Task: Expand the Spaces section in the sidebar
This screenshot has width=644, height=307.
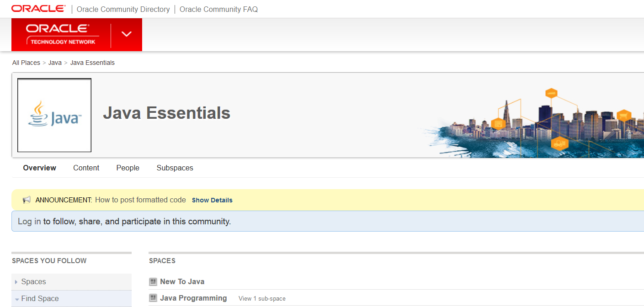Action: coord(32,281)
